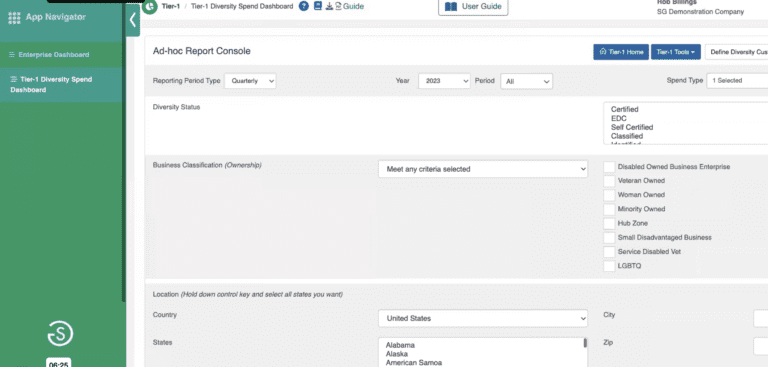Check the Minority Owned box
Screen dimensions: 768x367
coord(609,209)
